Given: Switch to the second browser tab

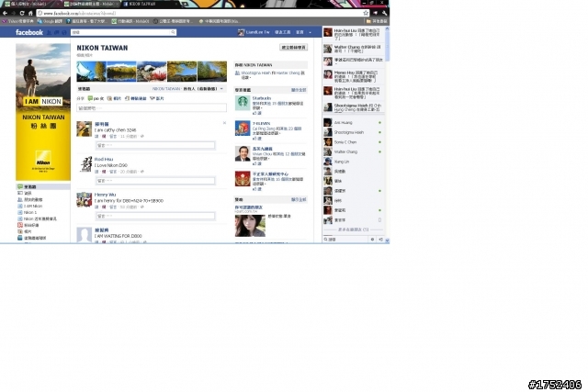Looking at the screenshot, I should (91, 4).
